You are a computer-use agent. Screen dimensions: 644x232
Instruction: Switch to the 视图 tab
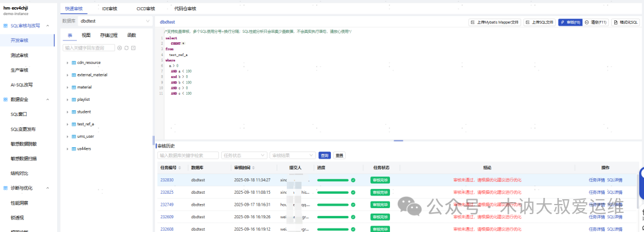(86, 36)
